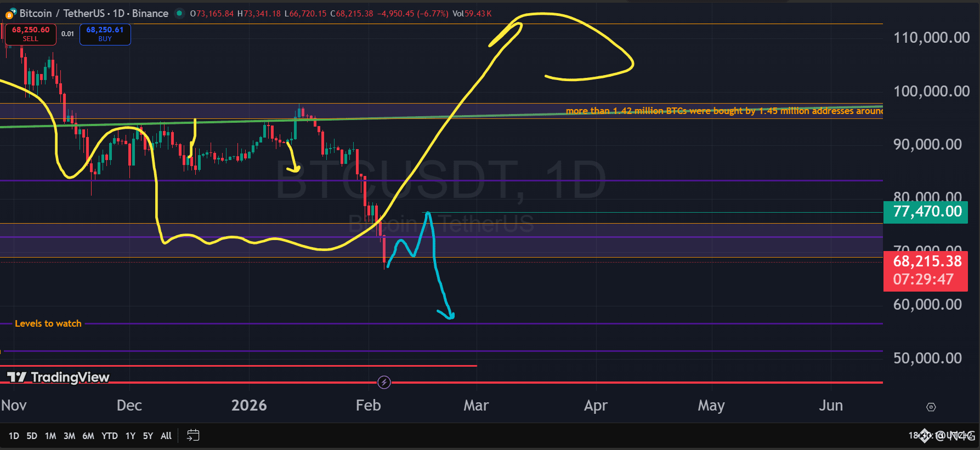Image resolution: width=980 pixels, height=450 pixels.
Task: Click the Feb label on time axis
Action: 368,405
